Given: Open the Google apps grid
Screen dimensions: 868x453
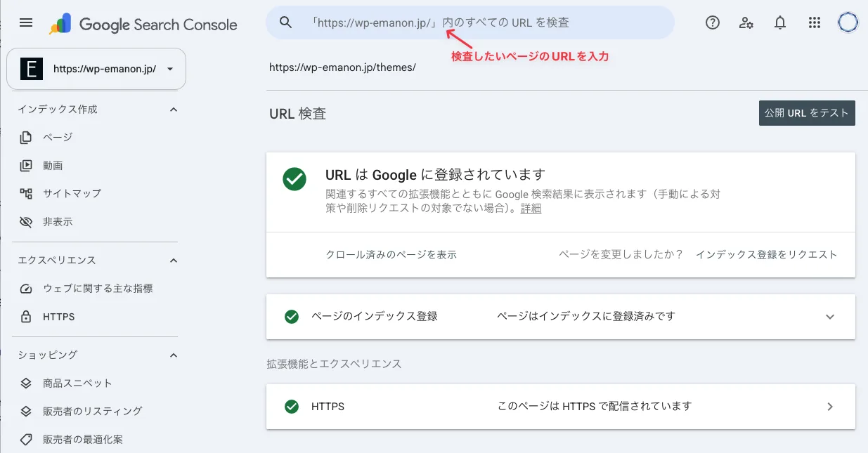Looking at the screenshot, I should [815, 22].
